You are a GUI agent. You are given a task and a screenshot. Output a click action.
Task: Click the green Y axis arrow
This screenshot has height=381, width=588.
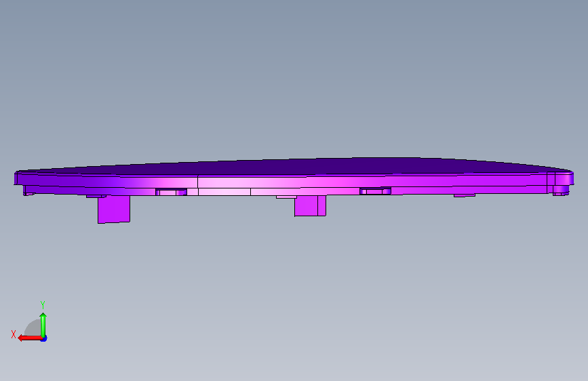43,324
